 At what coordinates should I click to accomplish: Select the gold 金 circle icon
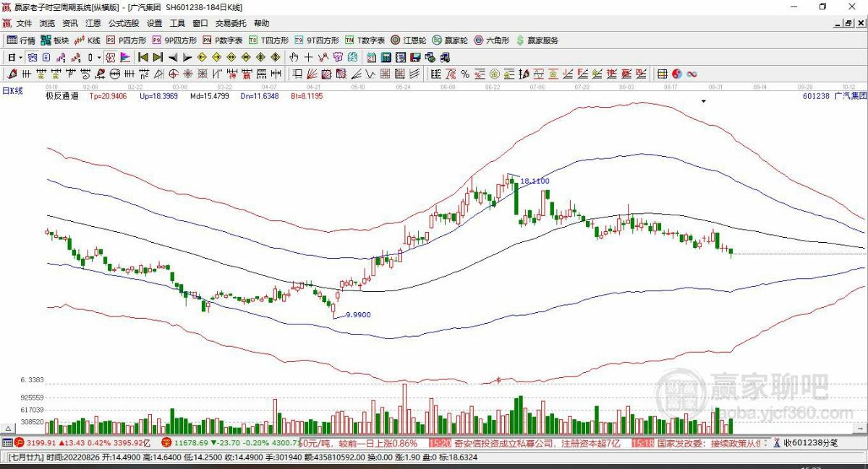[495, 74]
